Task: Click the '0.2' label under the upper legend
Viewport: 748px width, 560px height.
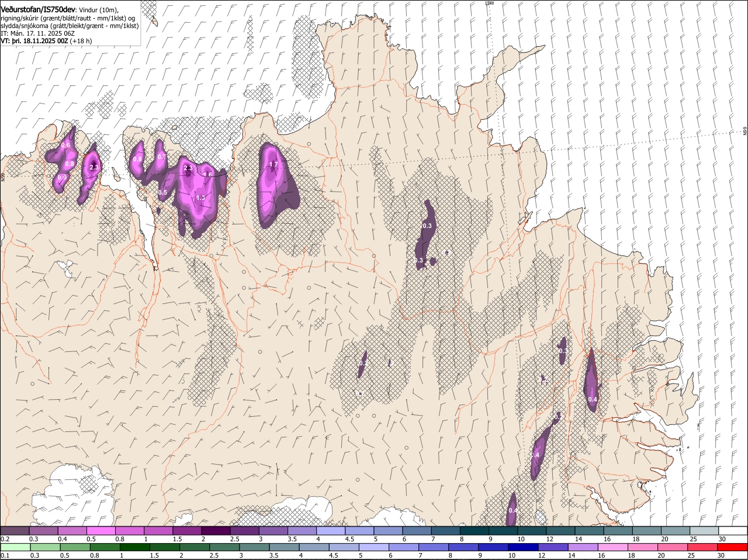Action: click(5, 539)
